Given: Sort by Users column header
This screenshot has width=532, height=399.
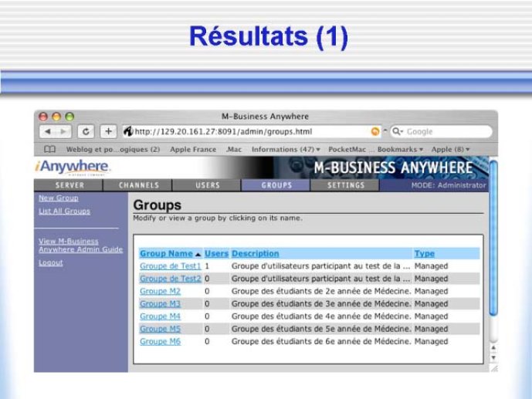Looking at the screenshot, I should click(x=216, y=254).
